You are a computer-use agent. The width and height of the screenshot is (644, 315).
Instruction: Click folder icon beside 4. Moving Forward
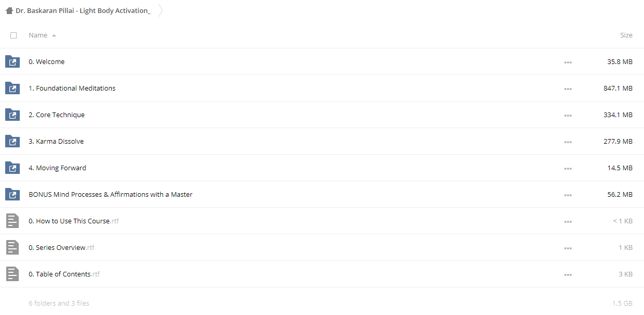12,168
